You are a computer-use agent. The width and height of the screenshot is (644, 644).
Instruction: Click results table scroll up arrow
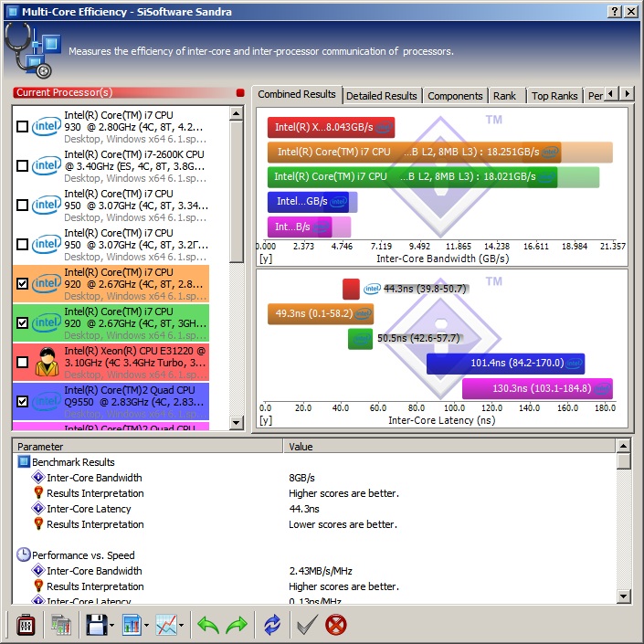[x=624, y=446]
